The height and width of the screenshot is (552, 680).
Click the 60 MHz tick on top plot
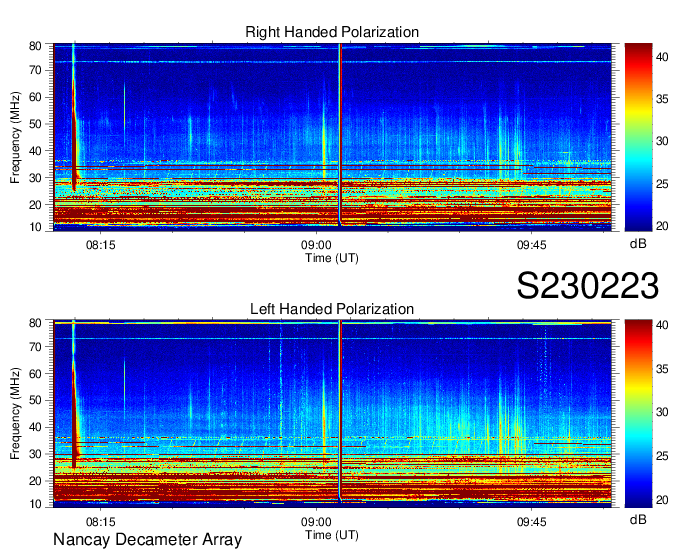[35, 97]
